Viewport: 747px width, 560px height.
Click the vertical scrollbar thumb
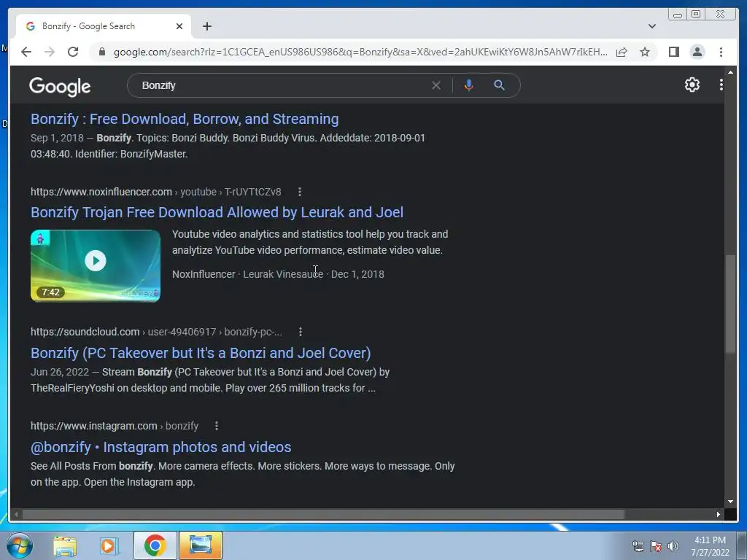[730, 304]
